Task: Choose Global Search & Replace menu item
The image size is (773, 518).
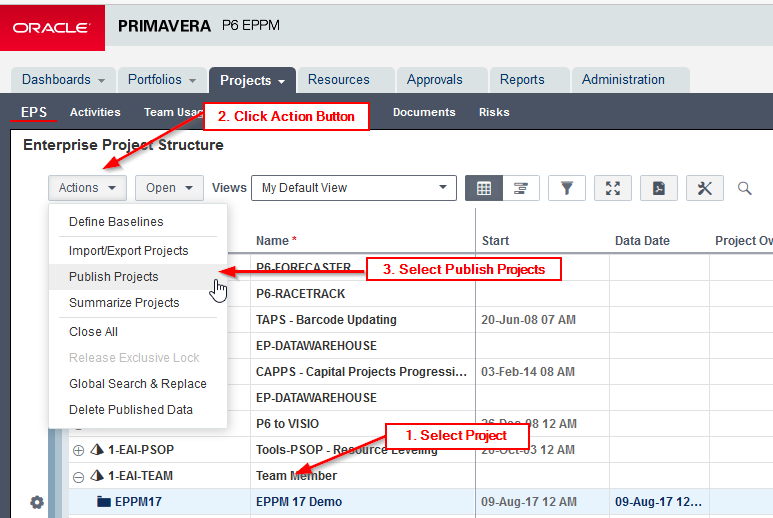Action: (x=138, y=384)
